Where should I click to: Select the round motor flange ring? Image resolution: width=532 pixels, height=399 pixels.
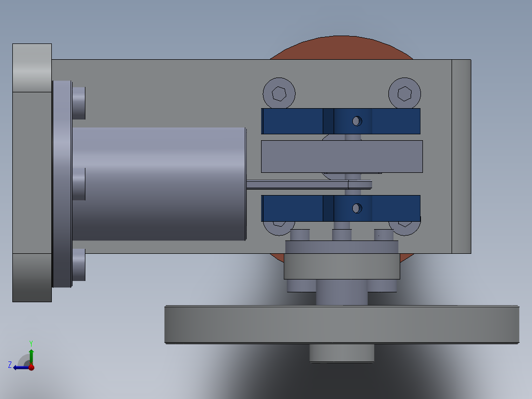[x=62, y=184]
